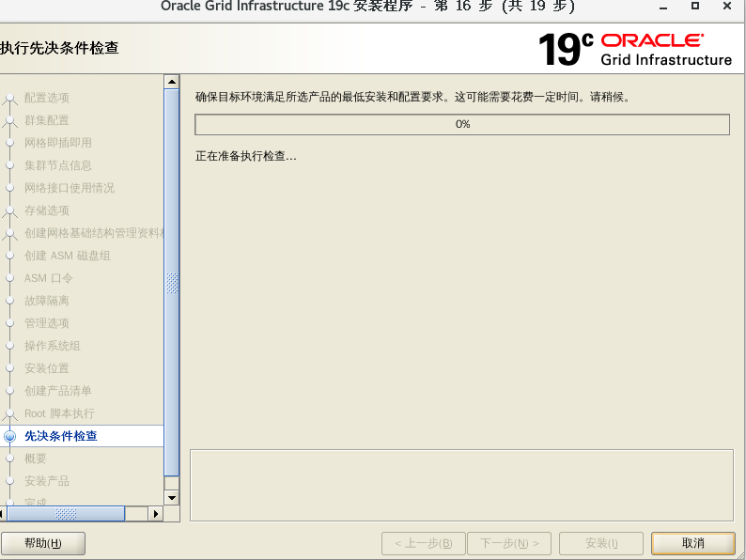Minimize the installer window
Screen dimensions: 746x560
663,7
